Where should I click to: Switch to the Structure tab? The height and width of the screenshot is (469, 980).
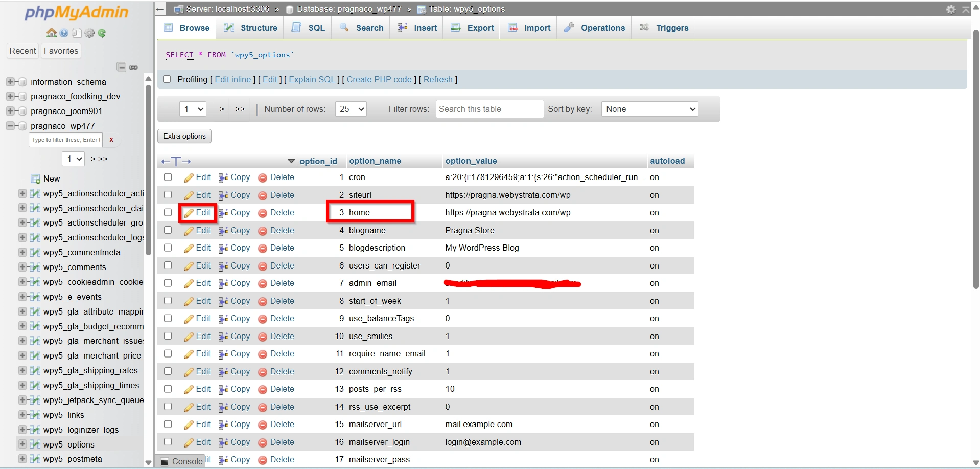(x=250, y=28)
